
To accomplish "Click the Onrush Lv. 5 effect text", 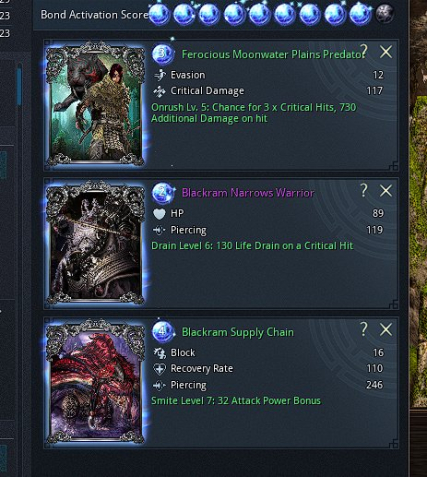I will pyautogui.click(x=254, y=113).
